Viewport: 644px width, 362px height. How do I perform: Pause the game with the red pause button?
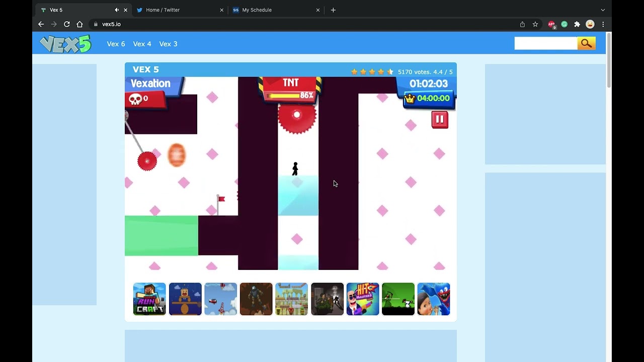(x=440, y=120)
